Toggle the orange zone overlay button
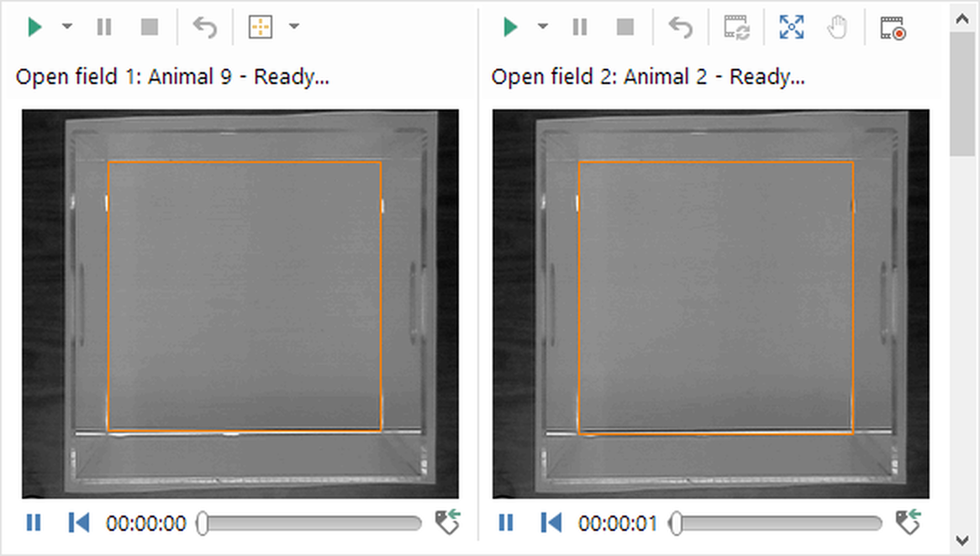The height and width of the screenshot is (556, 980). pos(261,27)
